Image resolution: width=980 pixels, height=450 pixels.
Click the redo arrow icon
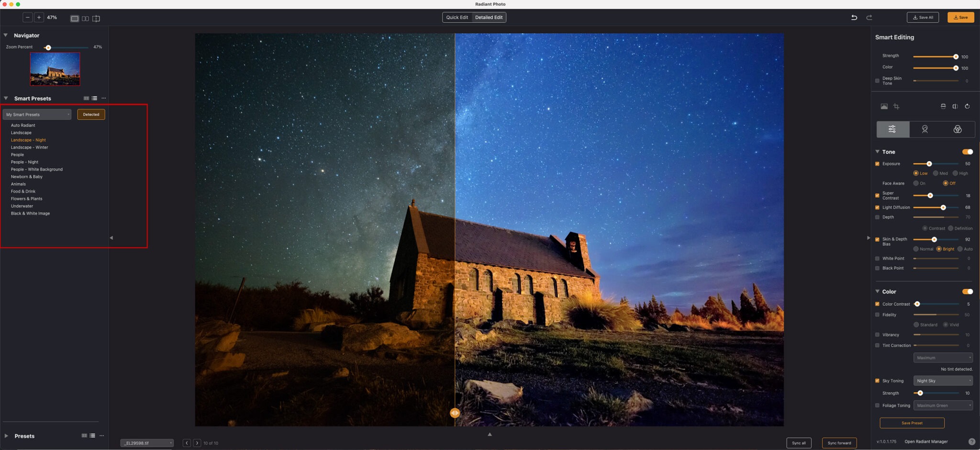pos(869,17)
